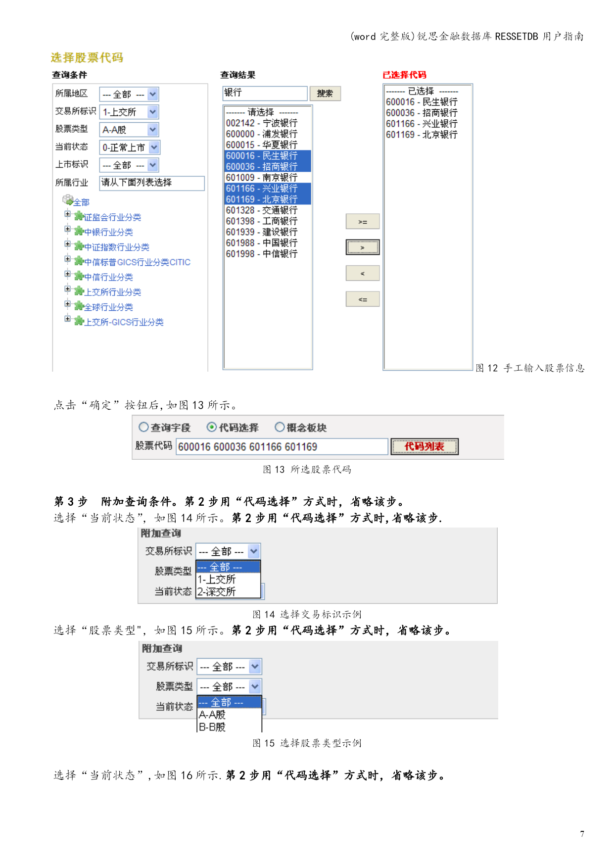
Task: Select 600000 - 浦发银行 in results
Action: (268, 134)
